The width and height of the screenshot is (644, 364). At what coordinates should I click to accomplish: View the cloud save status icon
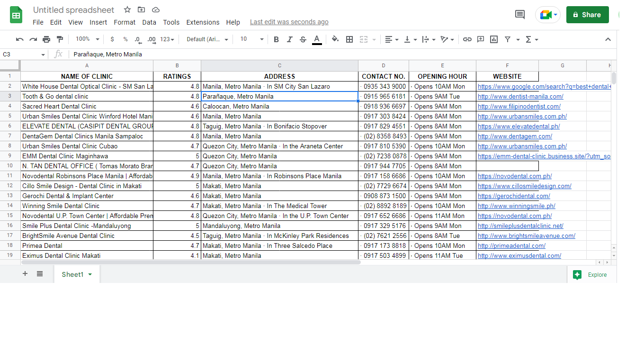tap(156, 10)
